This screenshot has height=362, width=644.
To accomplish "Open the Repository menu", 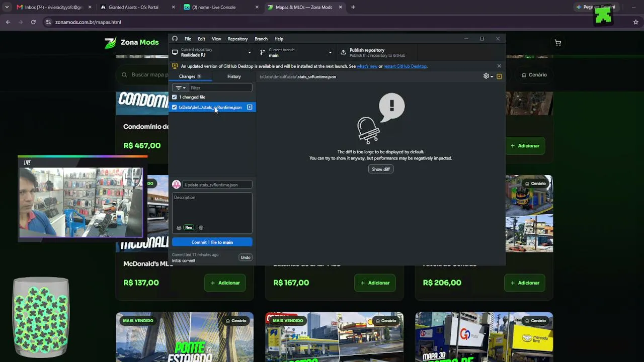I will click(x=237, y=39).
